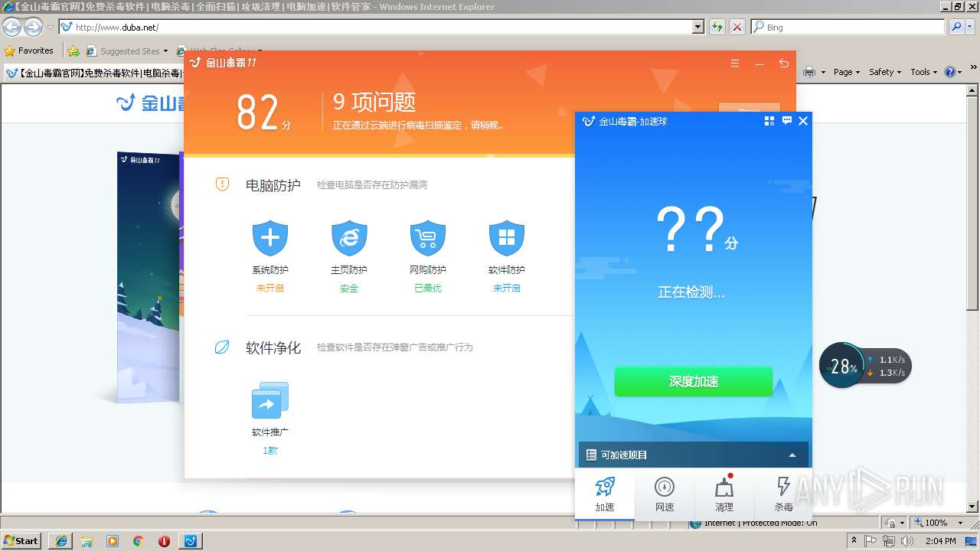Show hidden tray icons arrow
The image size is (980, 551).
click(854, 541)
